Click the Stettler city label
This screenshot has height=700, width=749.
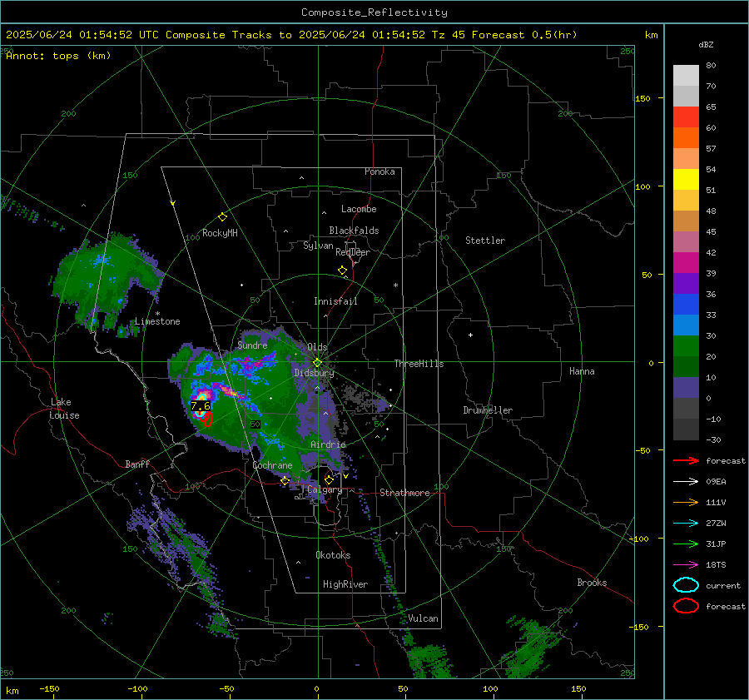[485, 241]
